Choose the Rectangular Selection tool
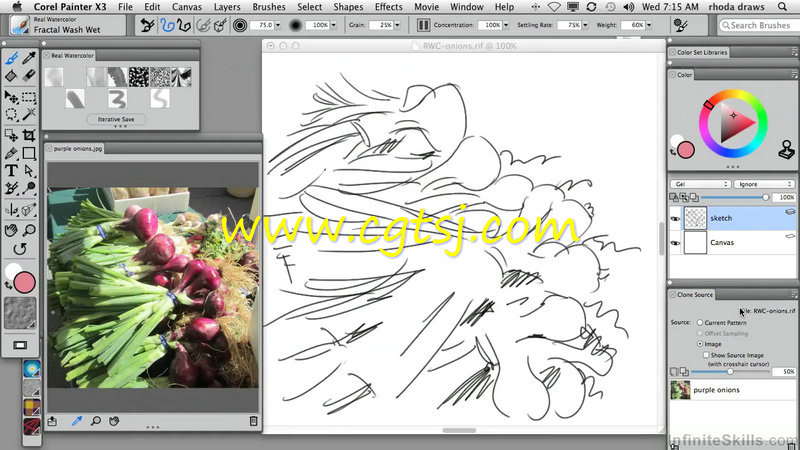The height and width of the screenshot is (450, 800). pyautogui.click(x=29, y=96)
